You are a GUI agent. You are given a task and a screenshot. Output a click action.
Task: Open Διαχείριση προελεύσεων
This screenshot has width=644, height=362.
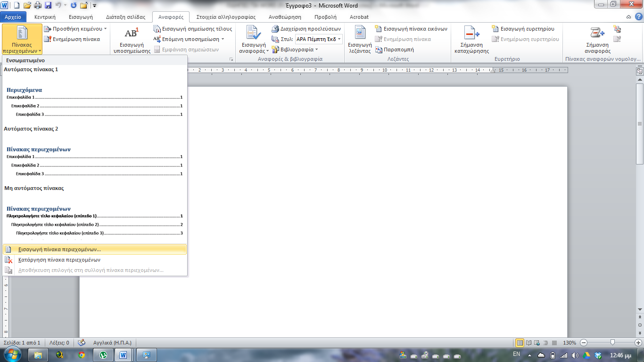[x=306, y=29]
